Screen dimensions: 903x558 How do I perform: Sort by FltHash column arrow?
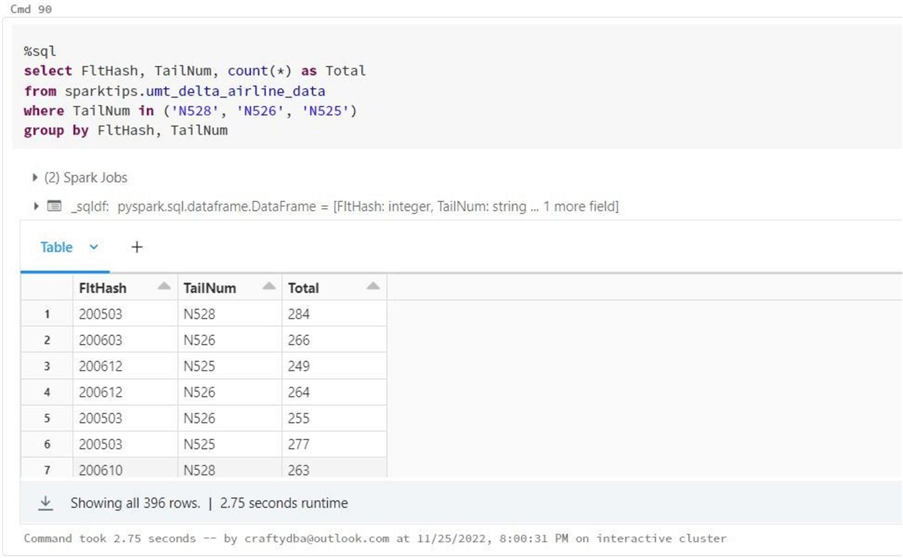[x=164, y=288]
